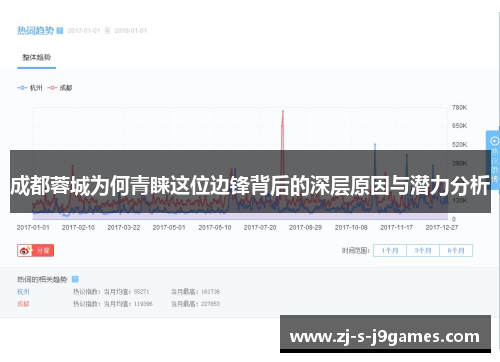Click 杭州 当月最高 value 161736
The height and width of the screenshot is (362, 500).
(210, 292)
